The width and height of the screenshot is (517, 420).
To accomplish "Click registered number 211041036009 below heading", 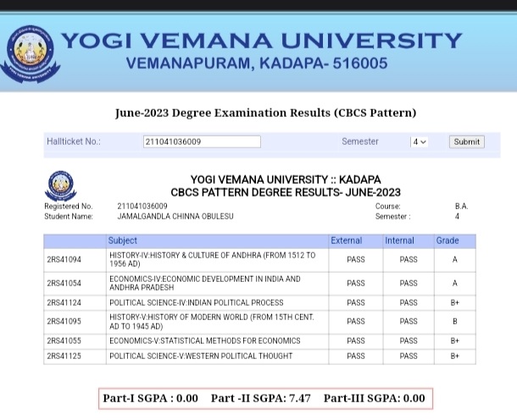I will coord(142,207).
